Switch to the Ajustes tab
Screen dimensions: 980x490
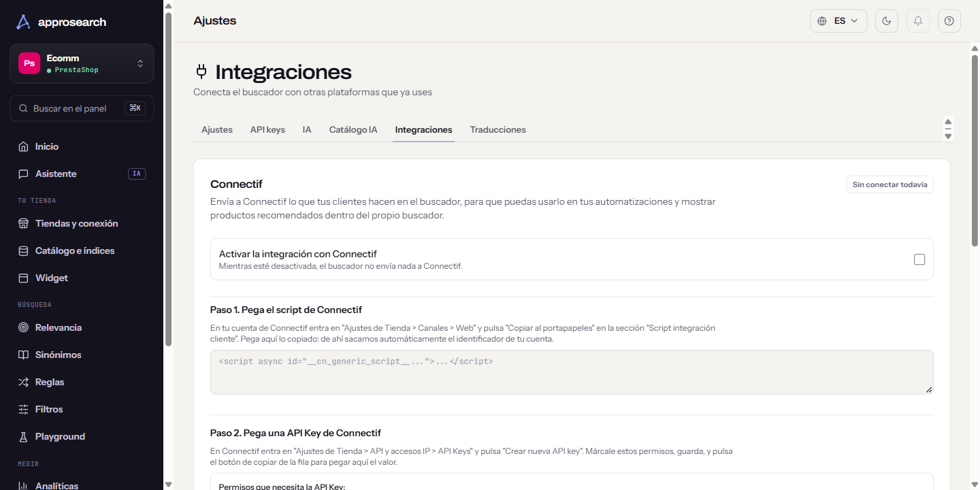[217, 129]
